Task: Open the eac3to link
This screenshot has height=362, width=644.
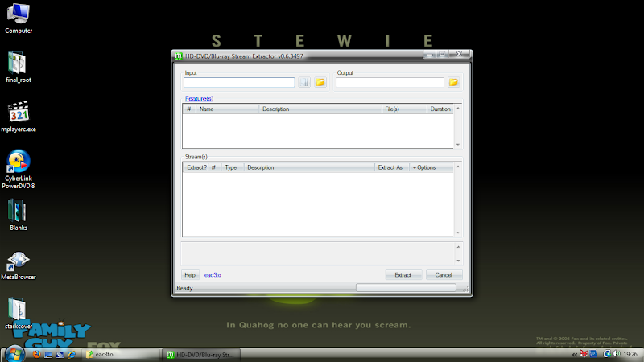Action: [213, 275]
